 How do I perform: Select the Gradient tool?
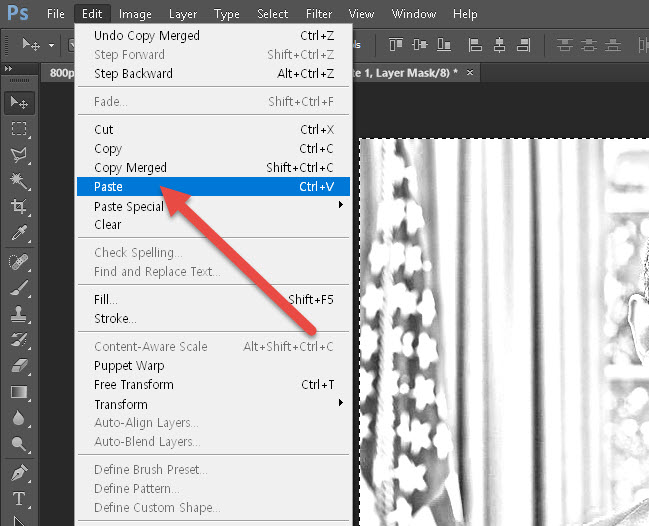19,392
